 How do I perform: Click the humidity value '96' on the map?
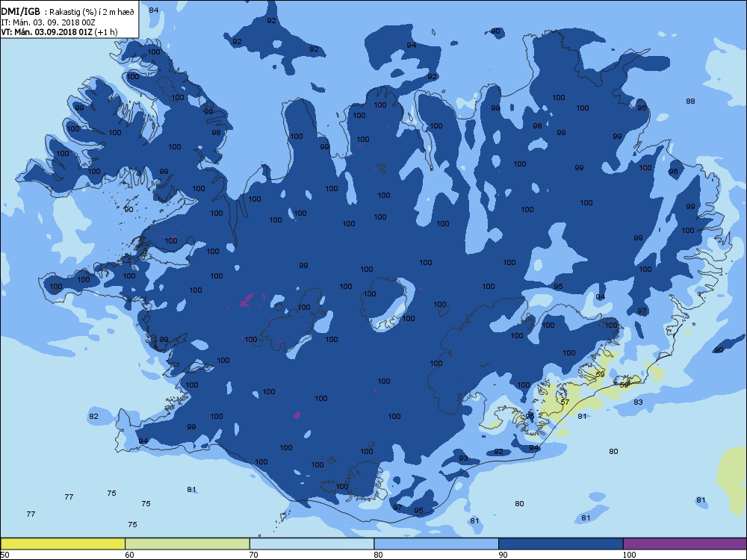click(673, 172)
